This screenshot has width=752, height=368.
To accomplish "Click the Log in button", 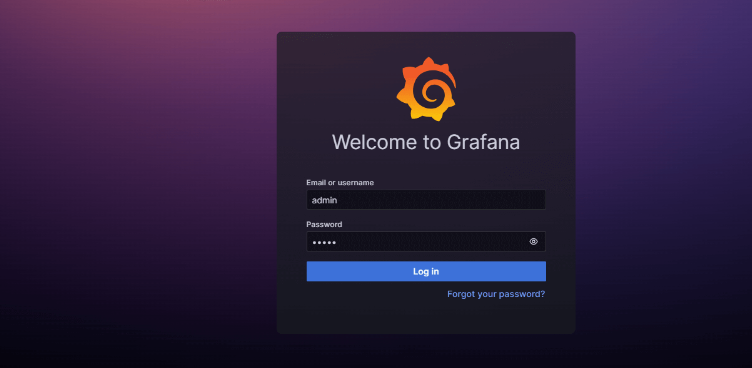I will point(426,271).
